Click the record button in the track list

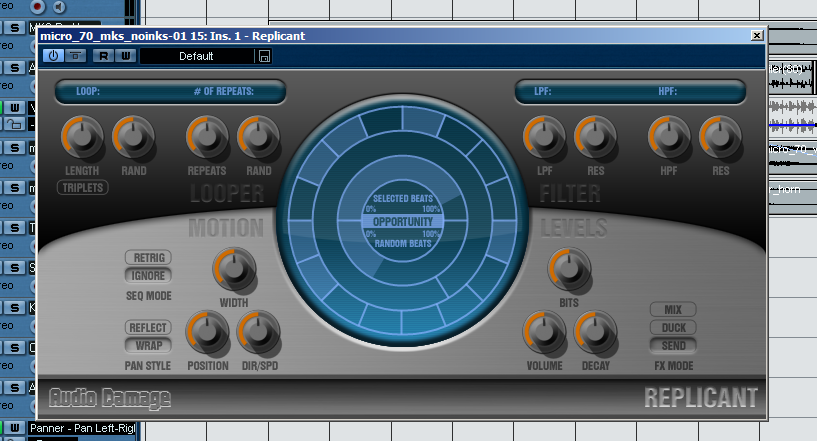(38, 7)
